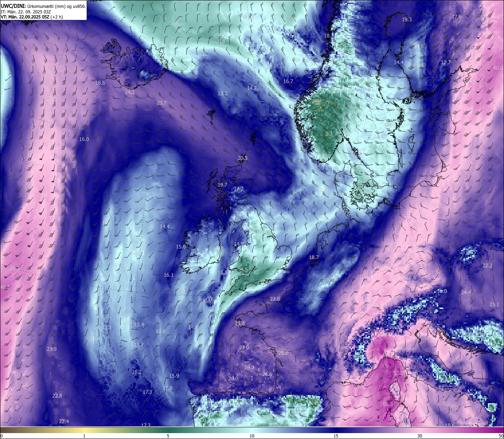Click the value 25.8 on the map

283,353
